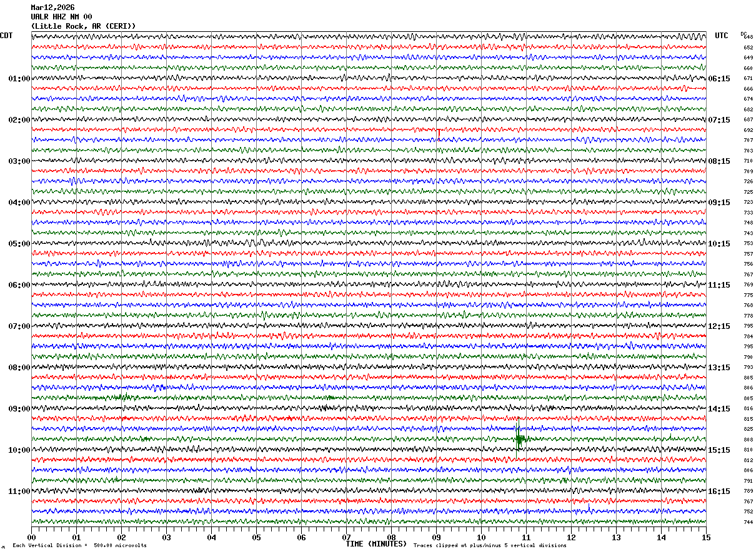Viewport: 756px width, 554px height.
Task: Click the Mar12,2026 date header
Action: click(x=52, y=8)
